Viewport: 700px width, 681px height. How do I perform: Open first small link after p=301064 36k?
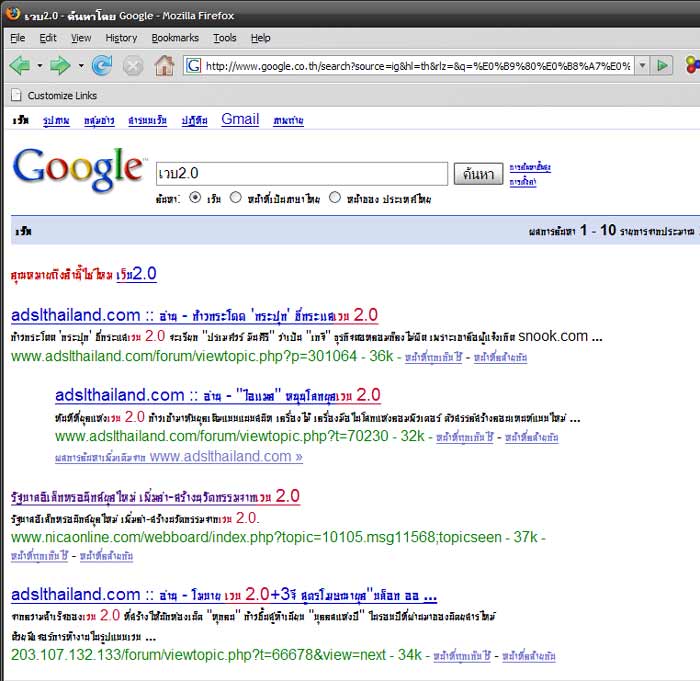click(433, 357)
